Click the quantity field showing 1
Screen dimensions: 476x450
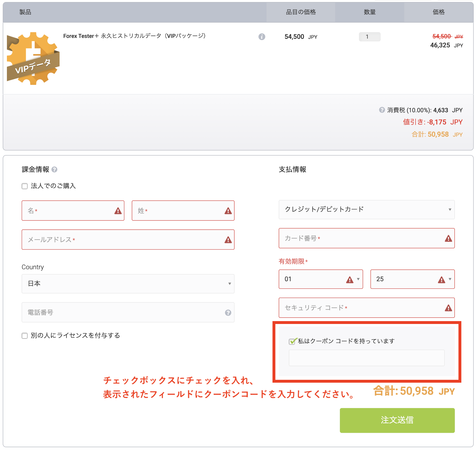point(369,37)
